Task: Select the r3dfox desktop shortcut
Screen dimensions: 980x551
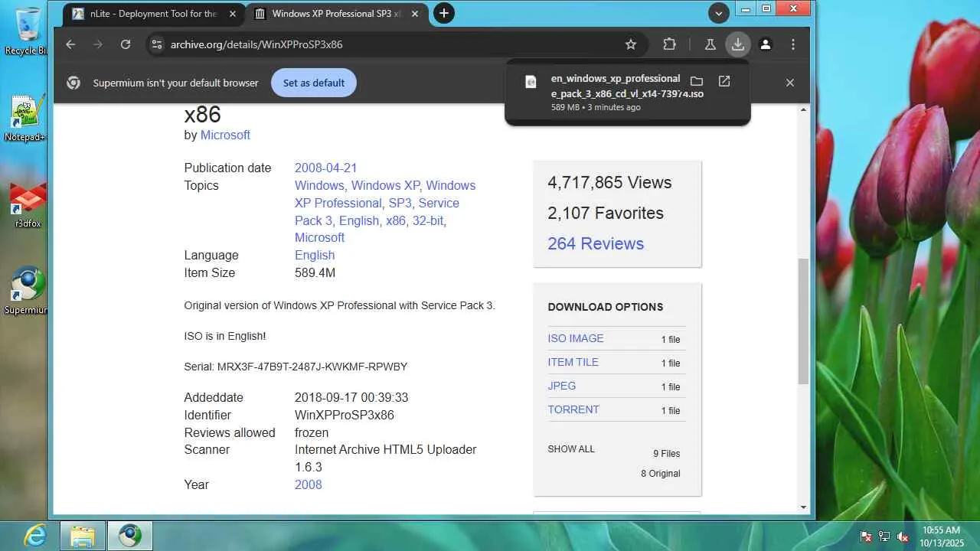Action: 28,205
